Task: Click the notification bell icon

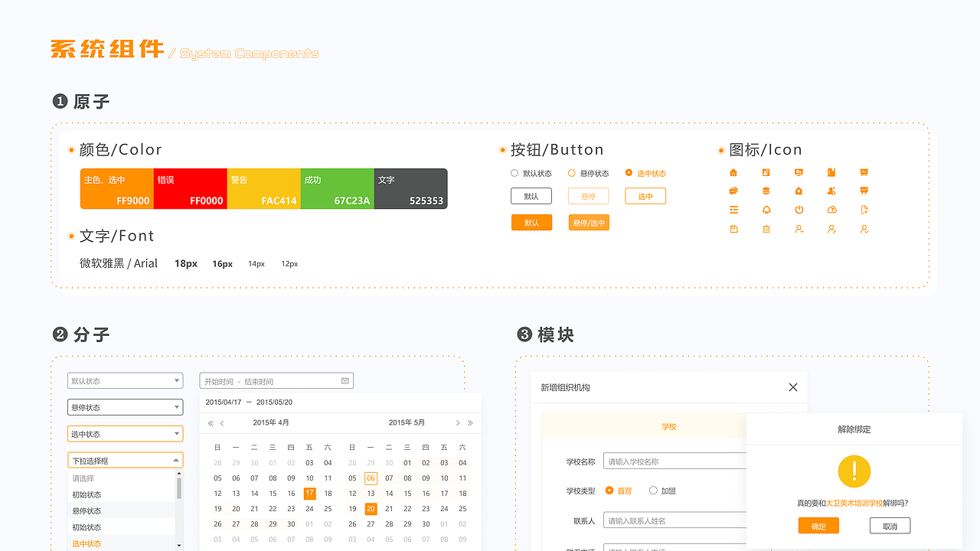Action: tap(766, 210)
